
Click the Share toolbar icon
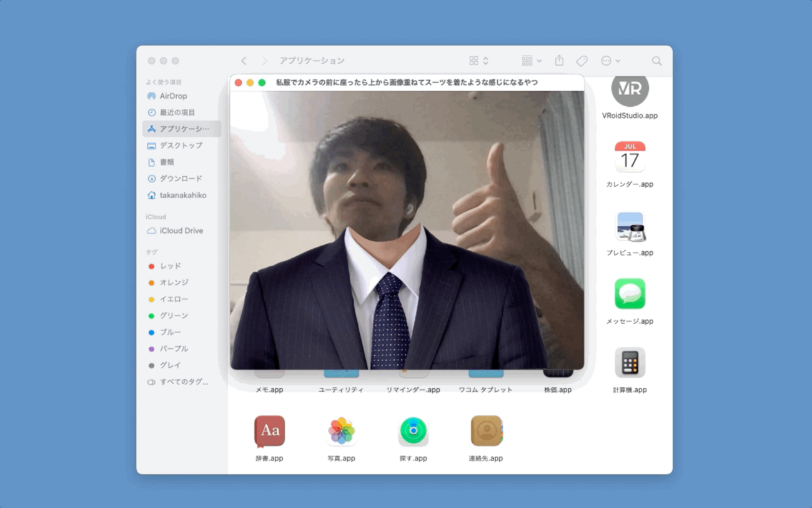tap(559, 61)
